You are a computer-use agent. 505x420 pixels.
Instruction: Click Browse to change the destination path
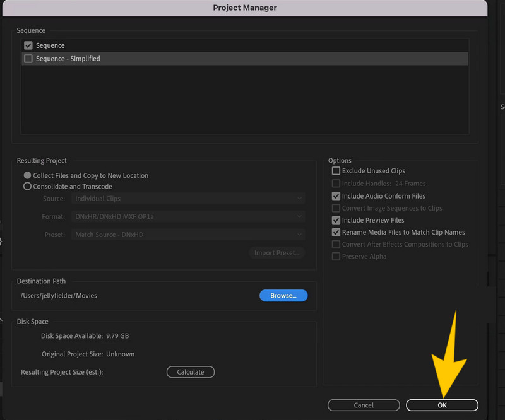coord(283,295)
